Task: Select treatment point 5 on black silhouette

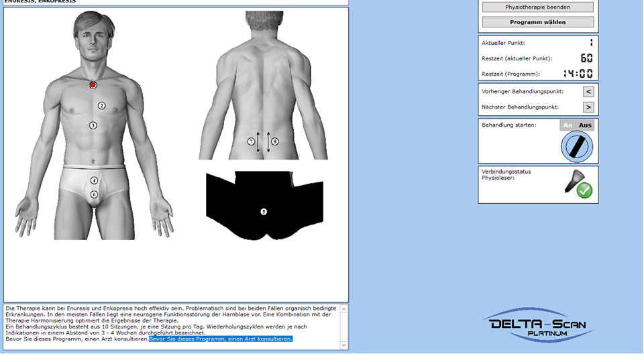Action: (x=264, y=212)
